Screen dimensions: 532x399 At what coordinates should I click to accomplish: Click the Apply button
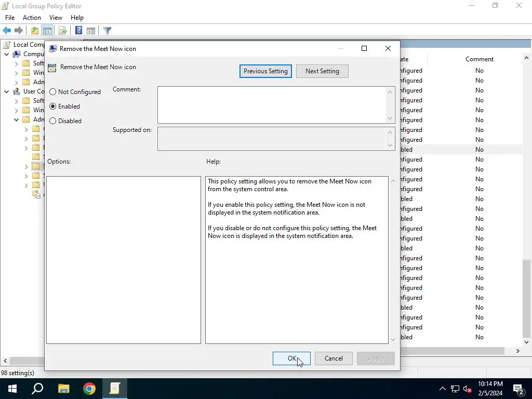point(376,358)
